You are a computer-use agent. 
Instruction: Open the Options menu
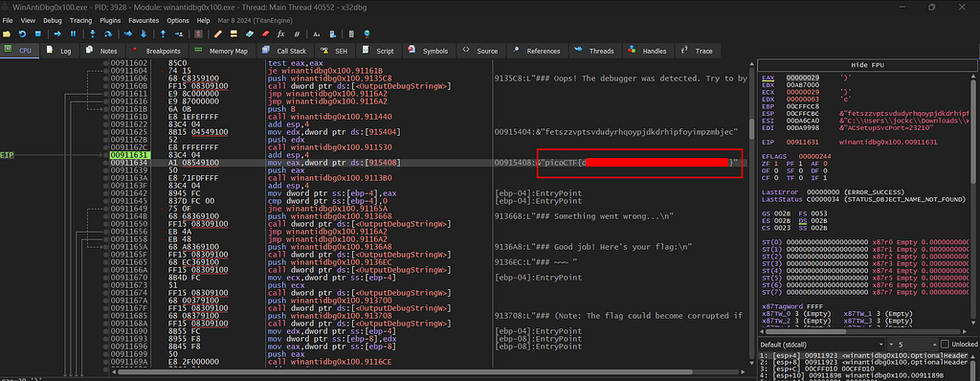click(177, 21)
